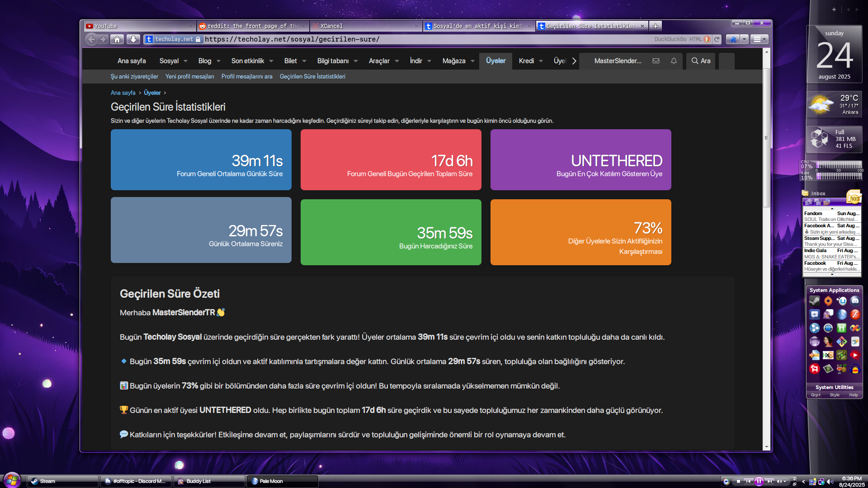Open Ana sayfa in the forum navigation
Viewport: 868px width, 488px height.
(x=132, y=61)
